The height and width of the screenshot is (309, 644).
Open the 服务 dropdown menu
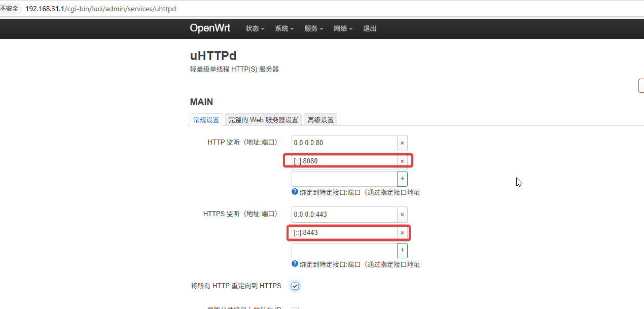(314, 29)
